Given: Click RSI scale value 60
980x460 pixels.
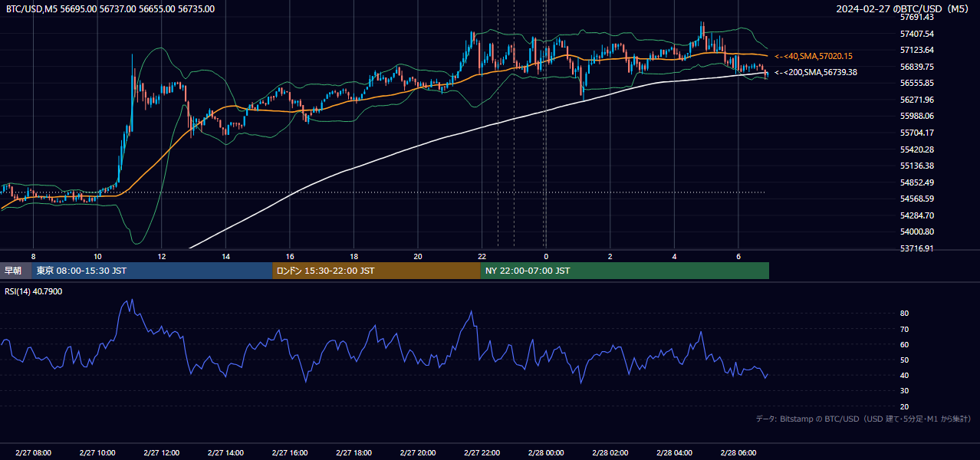Looking at the screenshot, I should coord(905,344).
